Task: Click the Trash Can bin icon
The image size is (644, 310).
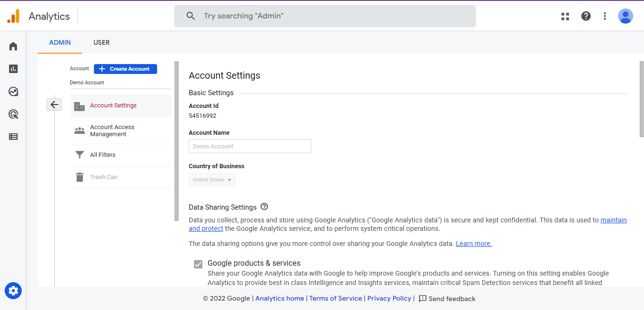Action: [80, 177]
